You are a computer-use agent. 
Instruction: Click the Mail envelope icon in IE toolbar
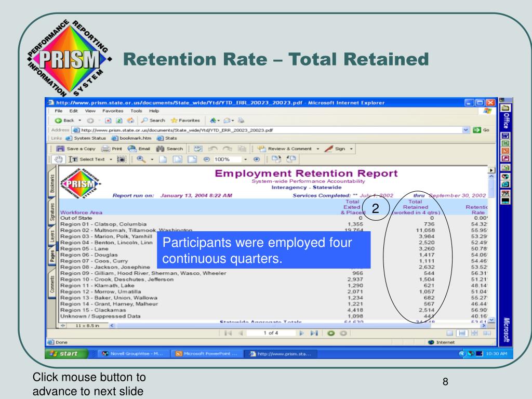(x=227, y=121)
